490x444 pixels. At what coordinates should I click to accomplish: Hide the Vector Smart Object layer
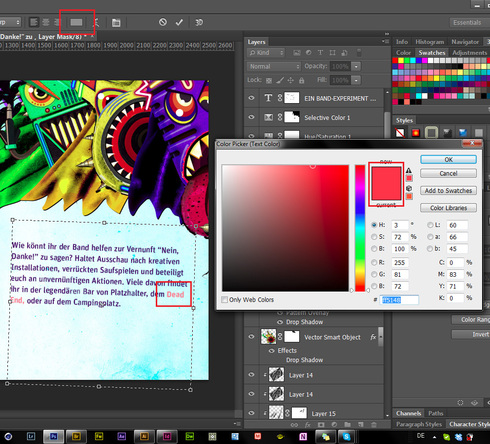pyautogui.click(x=251, y=337)
